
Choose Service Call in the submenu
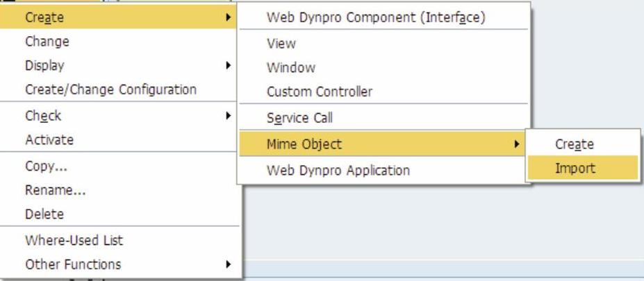click(383, 118)
